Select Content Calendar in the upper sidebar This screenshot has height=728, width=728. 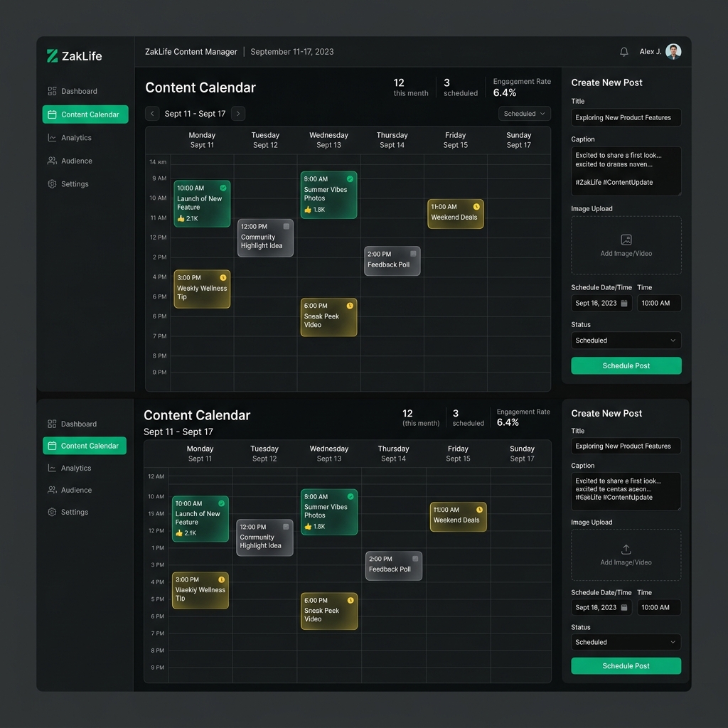coord(85,114)
